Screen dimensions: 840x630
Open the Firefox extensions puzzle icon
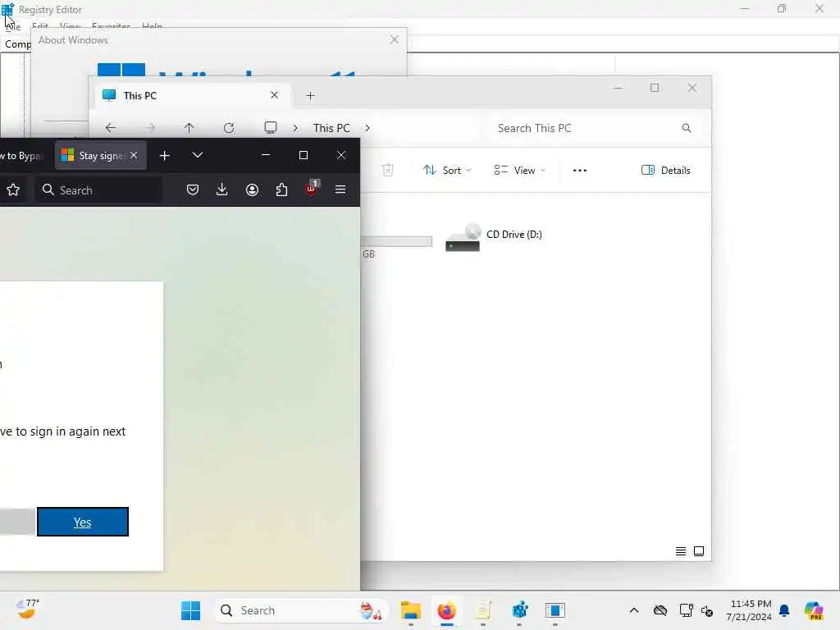(281, 189)
